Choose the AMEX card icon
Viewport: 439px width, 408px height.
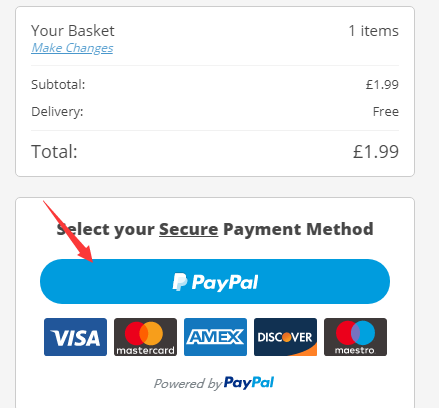(x=215, y=337)
